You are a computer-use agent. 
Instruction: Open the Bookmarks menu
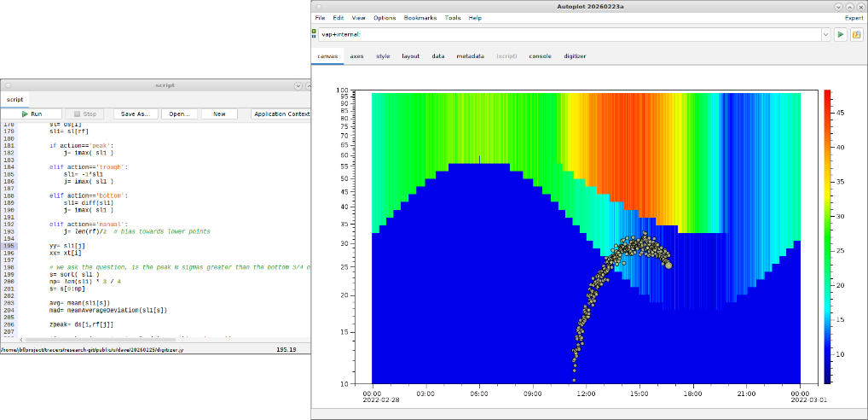tap(420, 18)
